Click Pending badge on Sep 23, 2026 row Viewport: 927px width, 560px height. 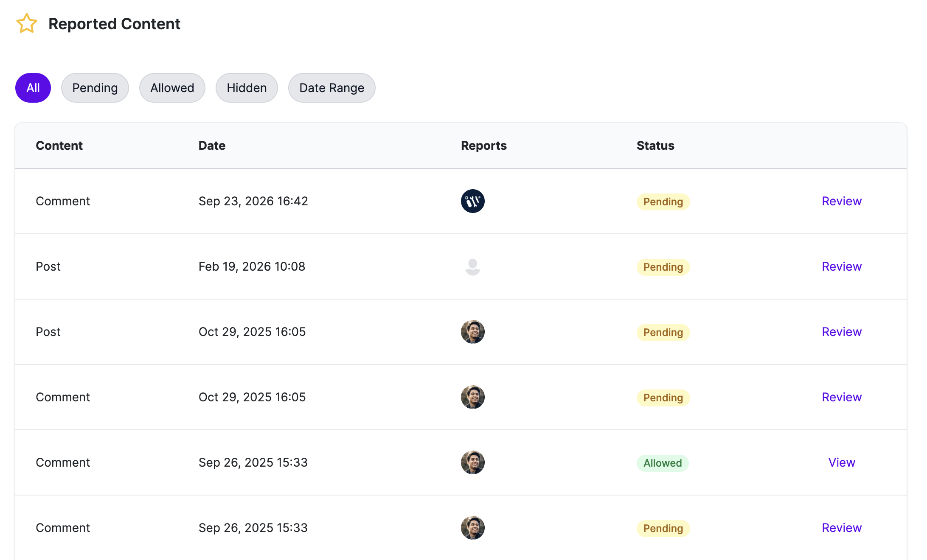tap(663, 202)
